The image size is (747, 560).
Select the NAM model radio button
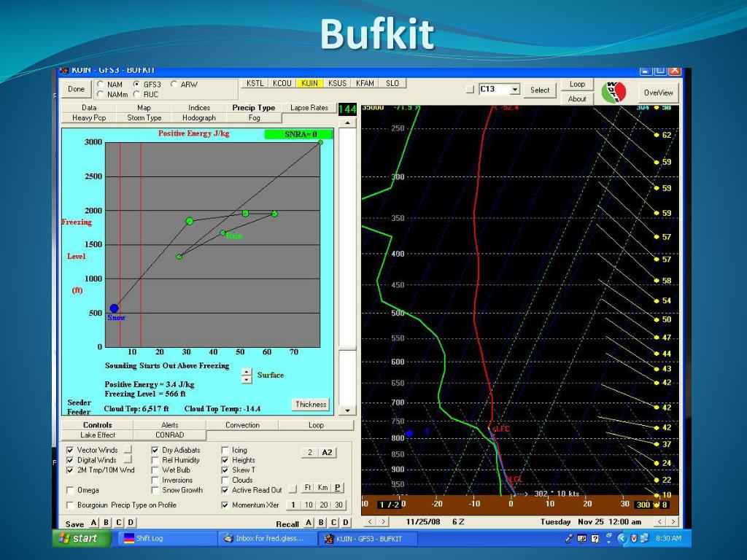click(101, 84)
